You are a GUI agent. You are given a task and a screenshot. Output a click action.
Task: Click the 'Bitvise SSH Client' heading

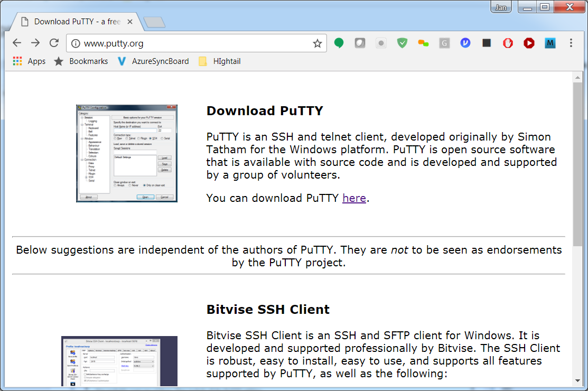click(x=268, y=310)
